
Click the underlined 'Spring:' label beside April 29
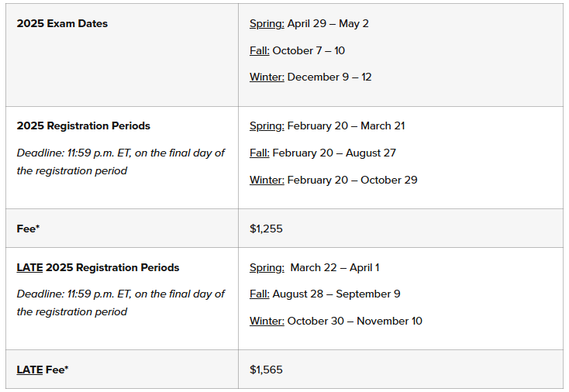point(267,23)
